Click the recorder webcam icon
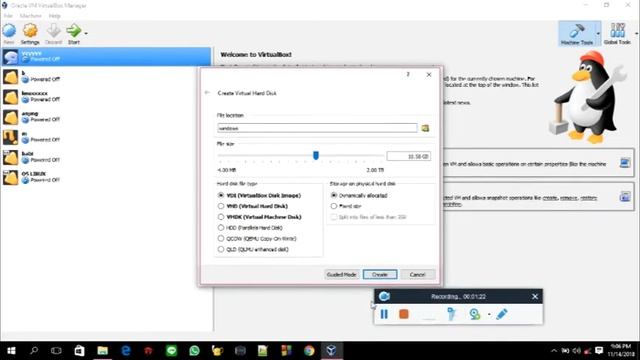640x360 pixels. point(474,314)
